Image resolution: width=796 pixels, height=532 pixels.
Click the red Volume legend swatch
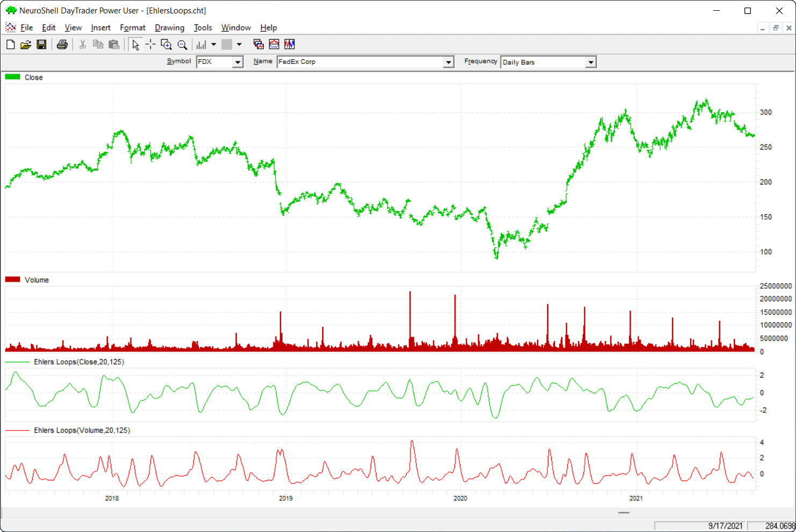point(12,279)
